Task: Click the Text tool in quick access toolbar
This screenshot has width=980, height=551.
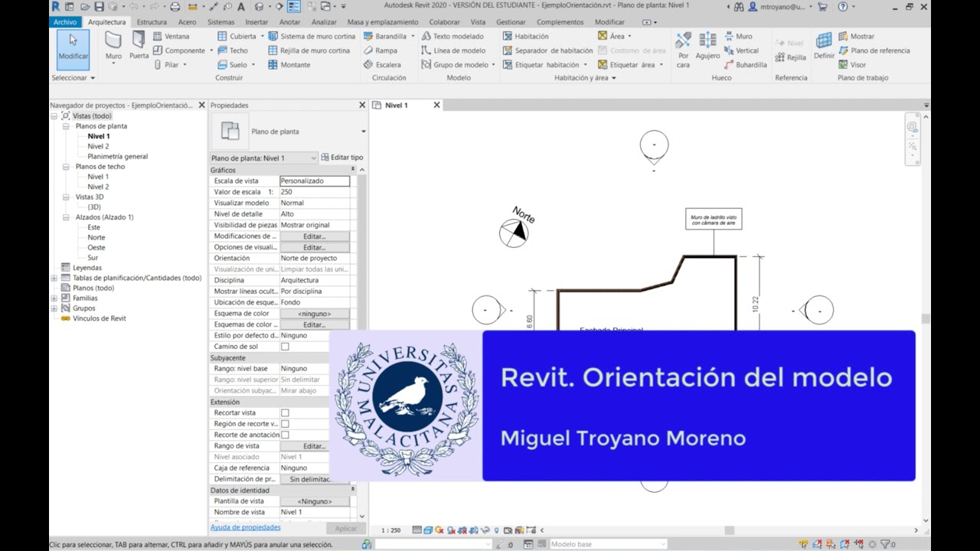Action: point(241,7)
